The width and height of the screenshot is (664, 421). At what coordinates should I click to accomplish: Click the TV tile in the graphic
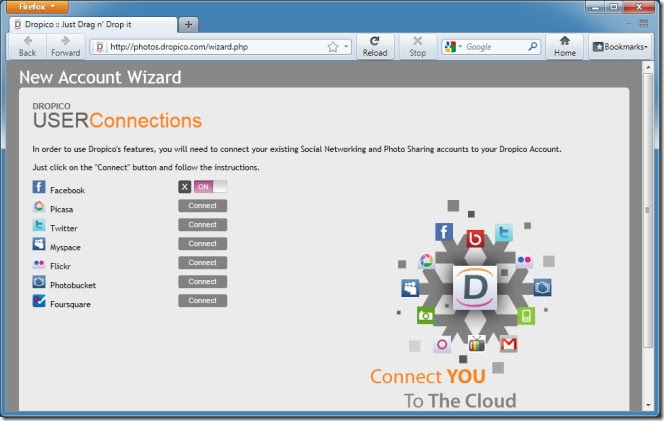pyautogui.click(x=477, y=343)
